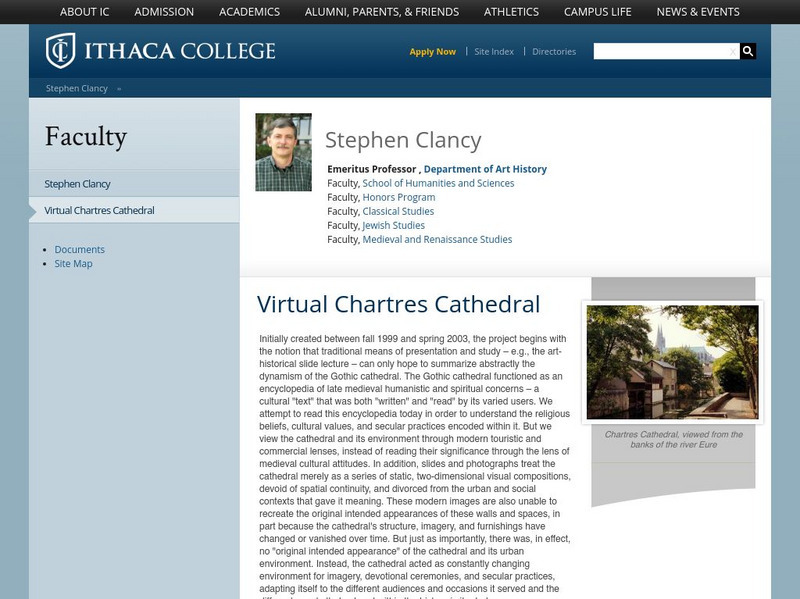The width and height of the screenshot is (800, 599).
Task: Open the Athletics menu
Action: [511, 12]
